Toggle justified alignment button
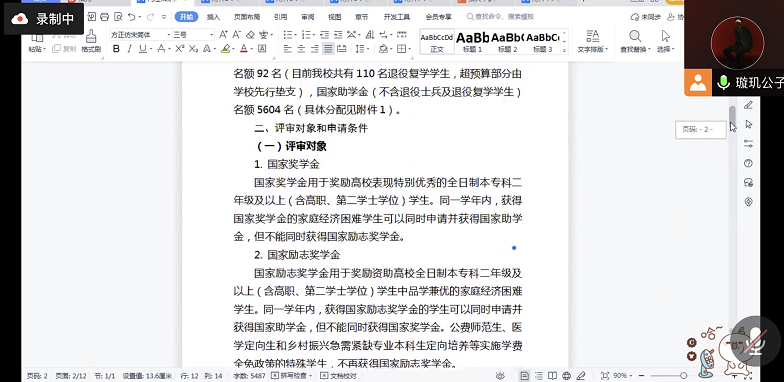The height and width of the screenshot is (382, 784). 328,49
